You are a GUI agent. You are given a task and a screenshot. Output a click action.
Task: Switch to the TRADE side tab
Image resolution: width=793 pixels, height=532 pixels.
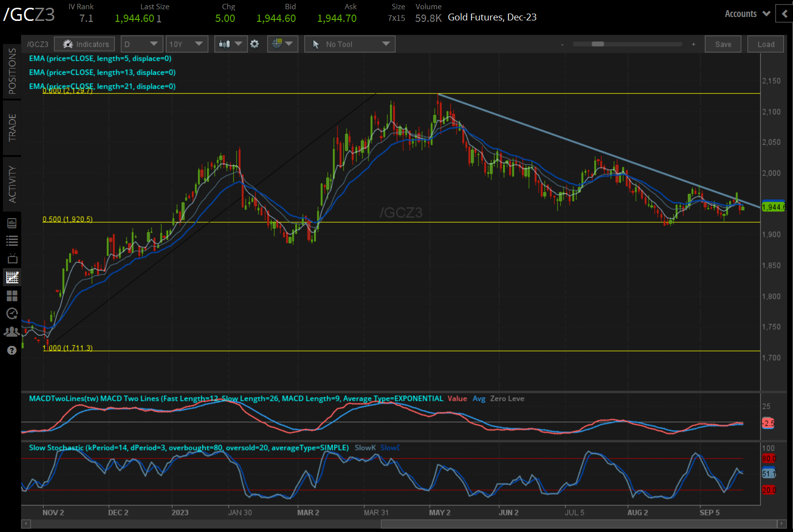[x=12, y=128]
